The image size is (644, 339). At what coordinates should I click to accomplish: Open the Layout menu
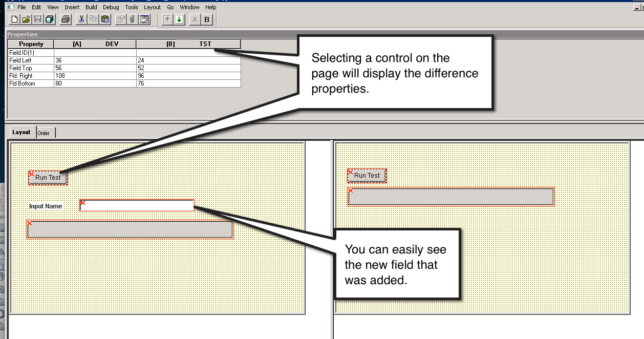(153, 7)
